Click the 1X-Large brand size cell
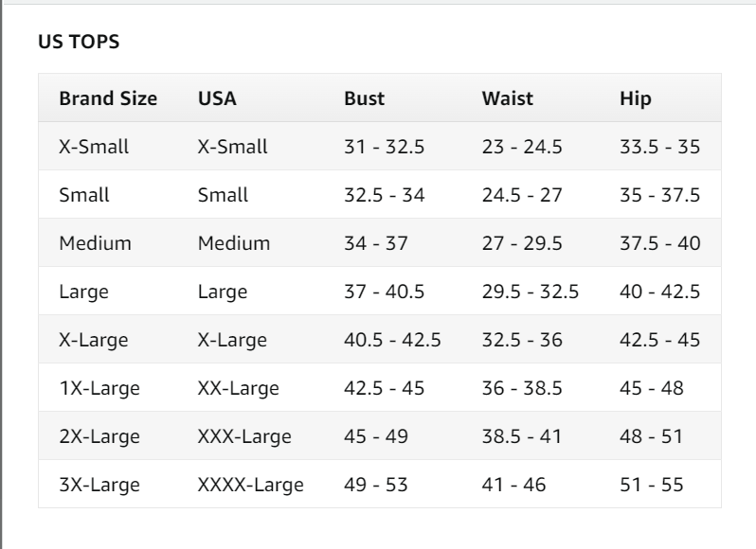Image resolution: width=756 pixels, height=549 pixels. [99, 388]
